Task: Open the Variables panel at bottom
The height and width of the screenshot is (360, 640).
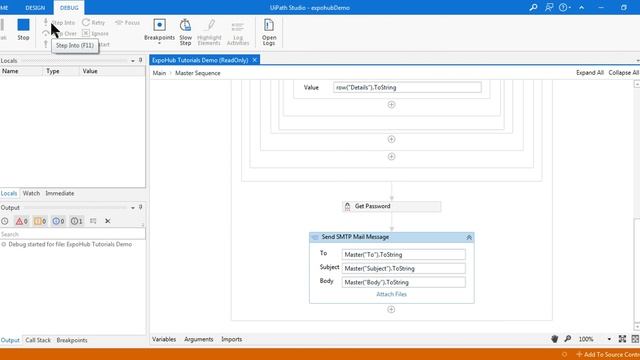Action: (x=164, y=339)
